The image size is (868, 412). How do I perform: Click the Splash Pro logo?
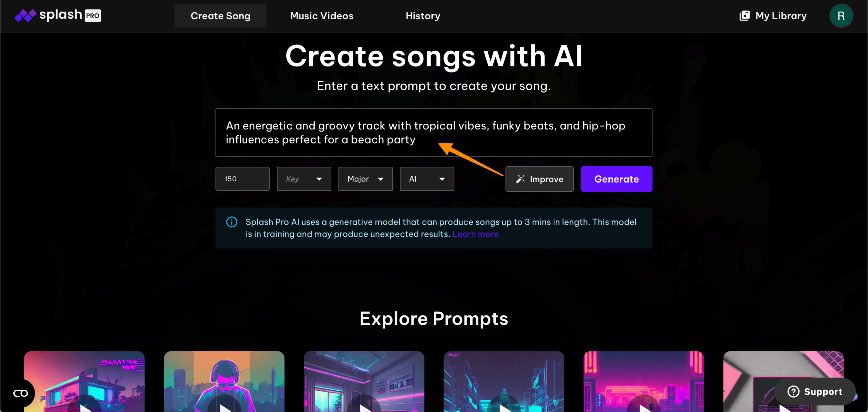click(58, 16)
